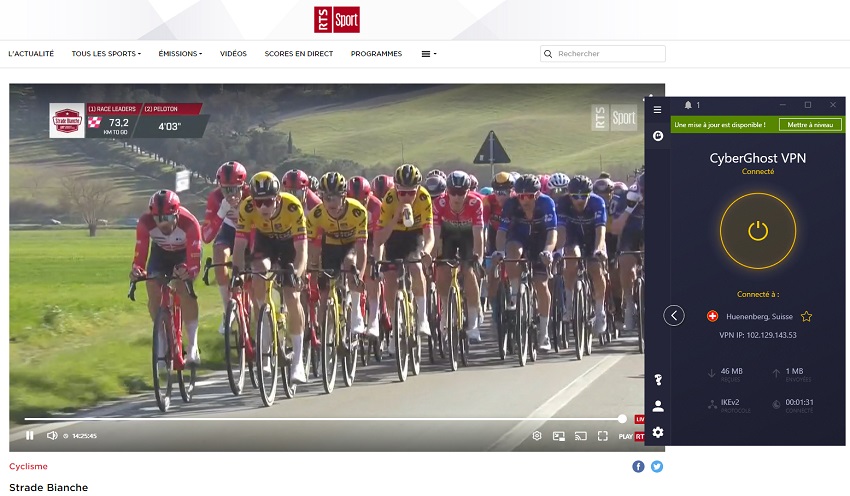This screenshot has height=496, width=850.
Task: Click the Connecté status text
Action: pos(758,171)
